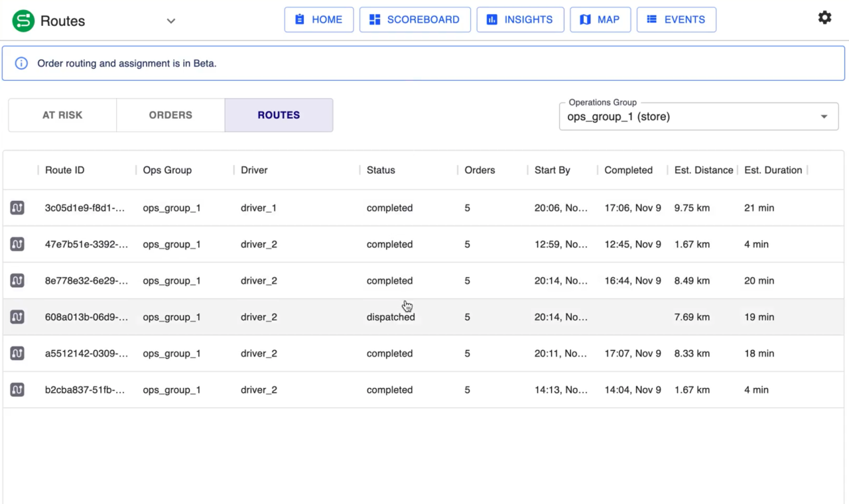The image size is (849, 504).
Task: Switch to the AT RISK tab
Action: 62,115
